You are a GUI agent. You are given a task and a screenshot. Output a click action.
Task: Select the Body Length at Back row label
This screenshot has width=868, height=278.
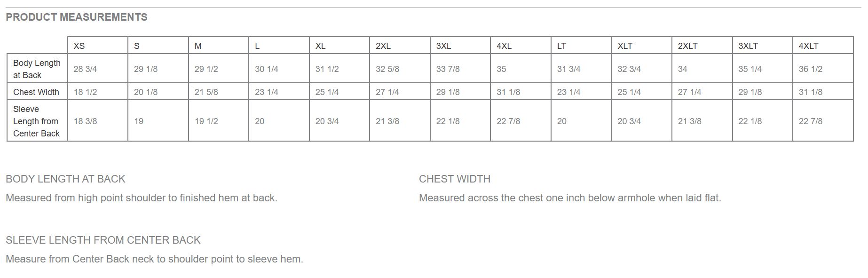pyautogui.click(x=37, y=69)
